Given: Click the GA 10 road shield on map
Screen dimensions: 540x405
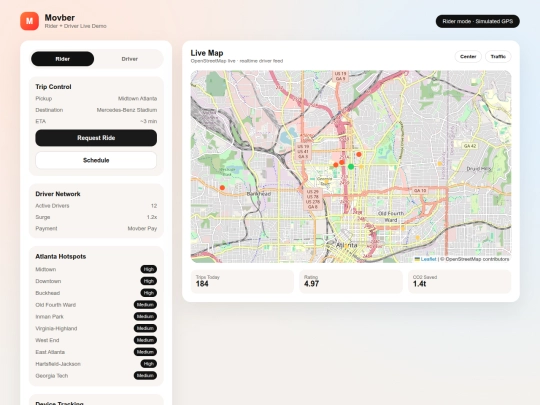Looking at the screenshot, I should (x=420, y=190).
